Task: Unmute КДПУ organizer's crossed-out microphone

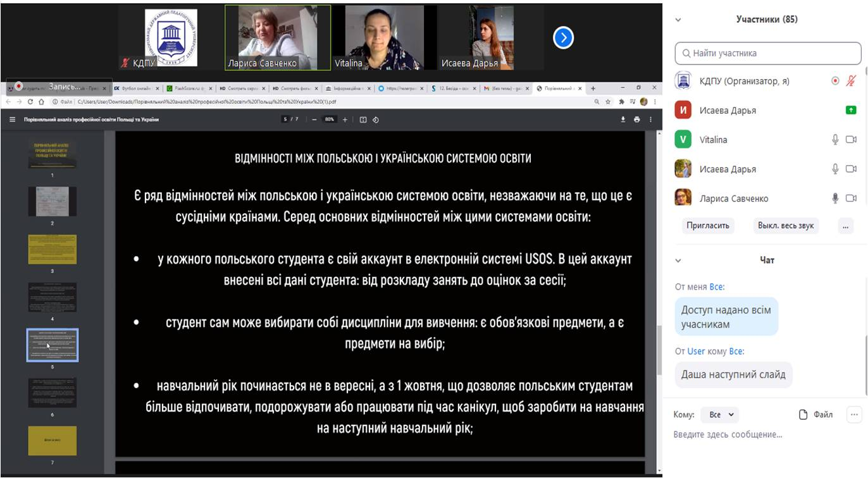Action: point(851,81)
